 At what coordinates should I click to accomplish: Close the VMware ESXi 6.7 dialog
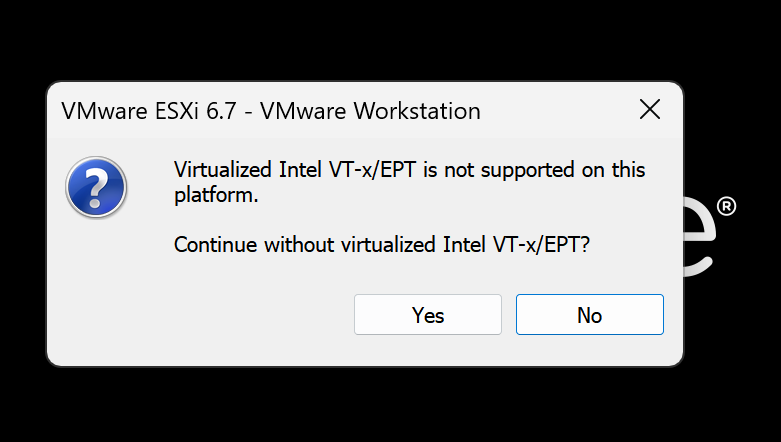650,109
